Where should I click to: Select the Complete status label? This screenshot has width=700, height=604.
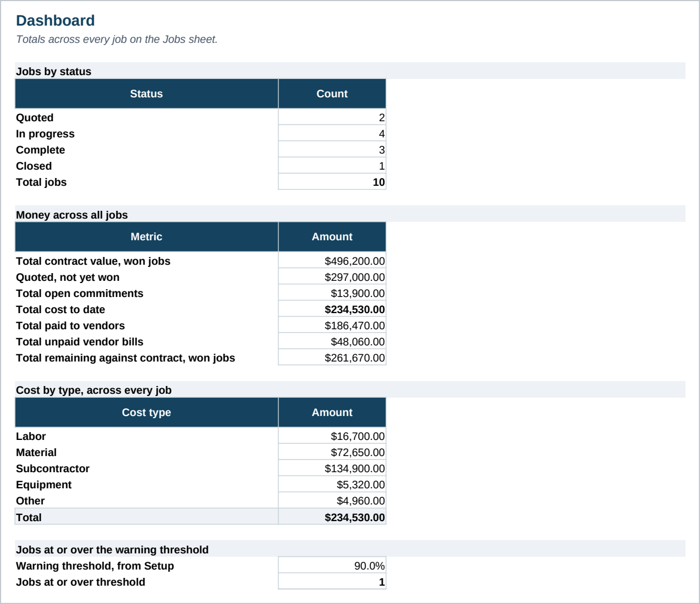[x=40, y=150]
